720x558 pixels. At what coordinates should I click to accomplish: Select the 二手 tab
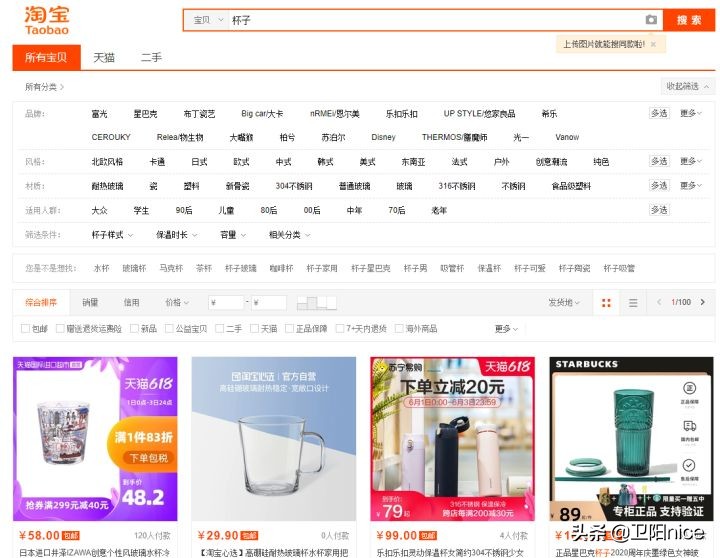click(x=151, y=57)
